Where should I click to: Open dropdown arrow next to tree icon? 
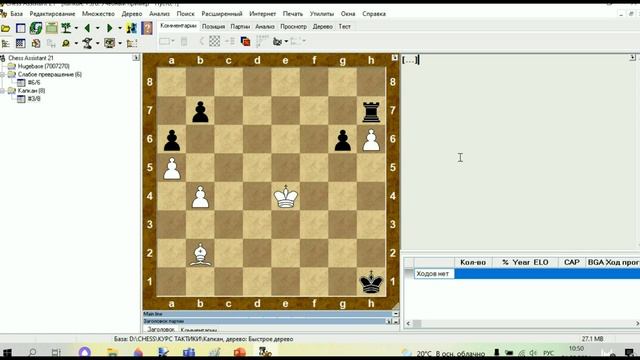[x=76, y=29]
